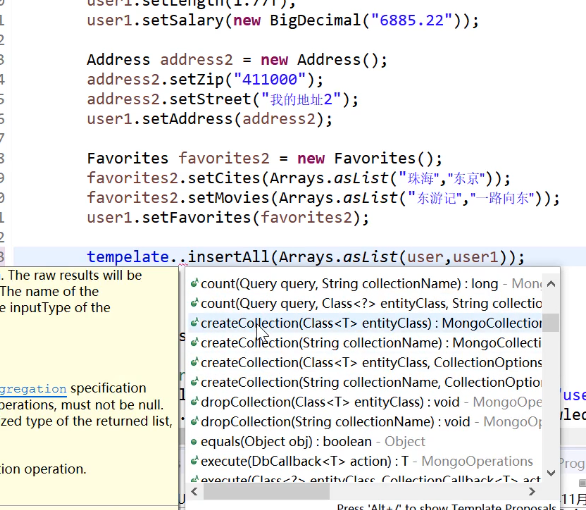Click proposal list scroll up arrow
This screenshot has width=586, height=510.
point(551,284)
